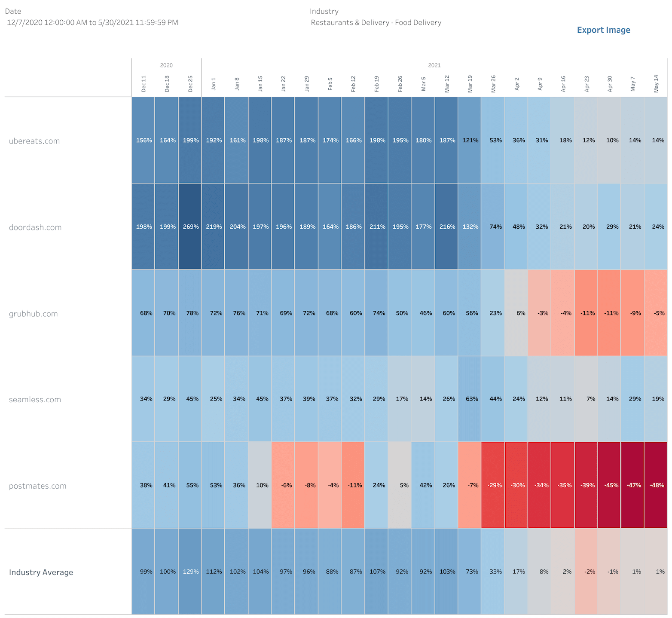
Task: Click seamless 7% cell for Apr 23
Action: click(x=586, y=399)
